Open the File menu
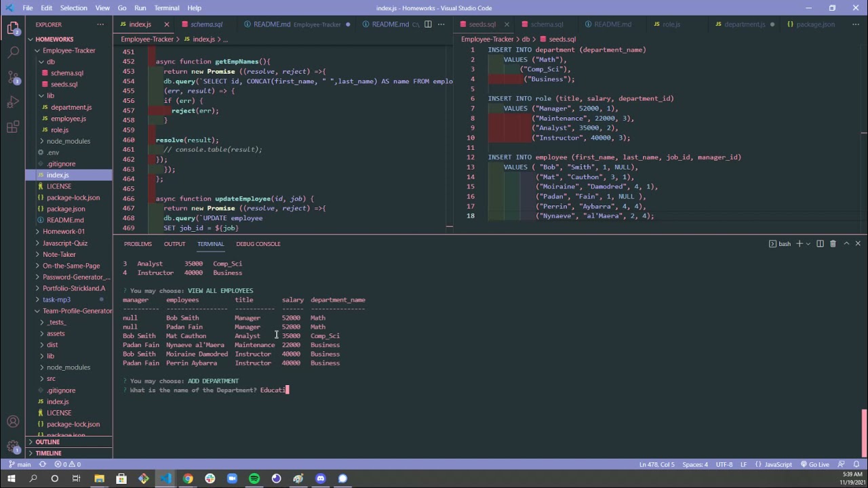The image size is (868, 488). click(x=28, y=8)
